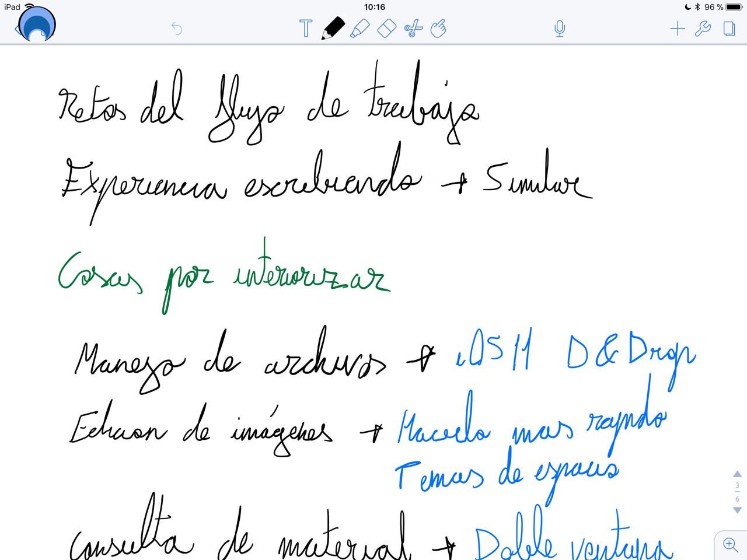Screen dimensions: 747x560
Task: Open the page view icon
Action: (729, 28)
